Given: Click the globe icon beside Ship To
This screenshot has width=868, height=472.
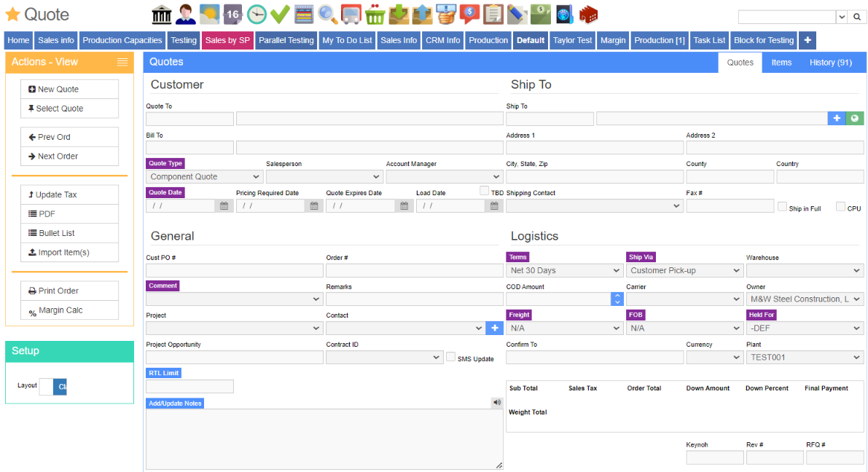Looking at the screenshot, I should pyautogui.click(x=854, y=118).
